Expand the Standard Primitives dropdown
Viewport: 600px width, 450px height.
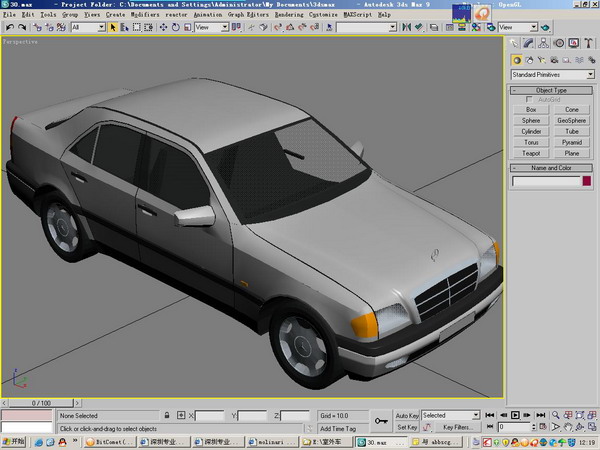pyautogui.click(x=590, y=75)
